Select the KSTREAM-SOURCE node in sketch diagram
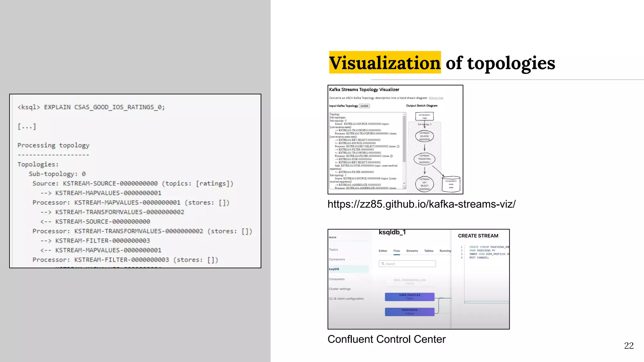This screenshot has width=644, height=362. [425, 136]
